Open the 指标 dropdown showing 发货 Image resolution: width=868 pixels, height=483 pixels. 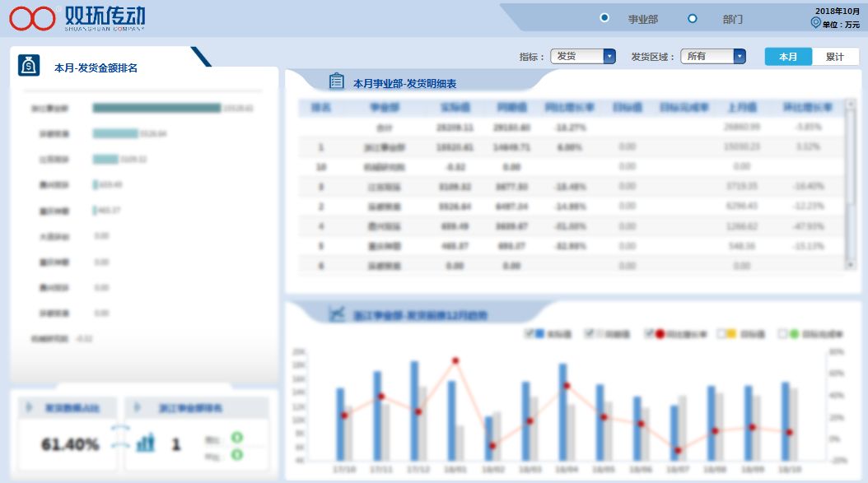coord(583,56)
